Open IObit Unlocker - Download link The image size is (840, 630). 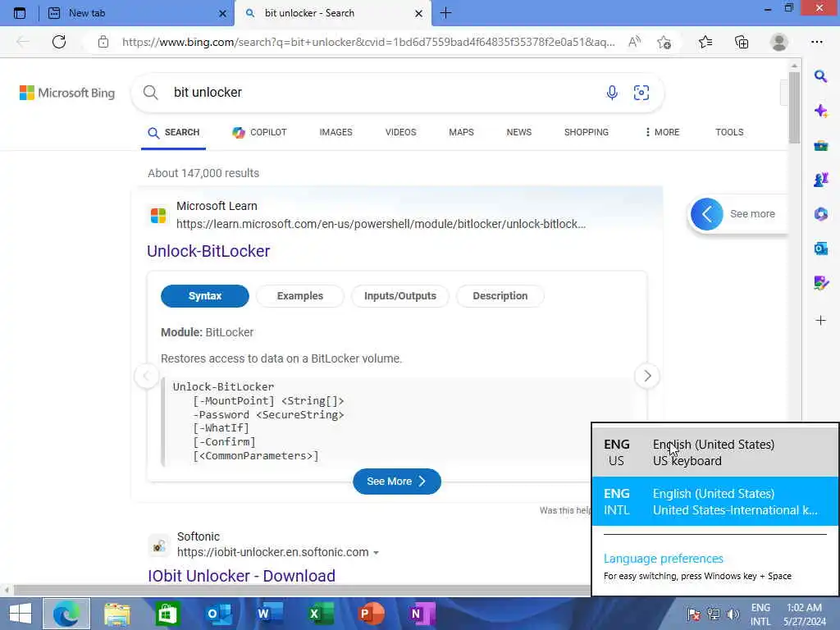(x=242, y=576)
